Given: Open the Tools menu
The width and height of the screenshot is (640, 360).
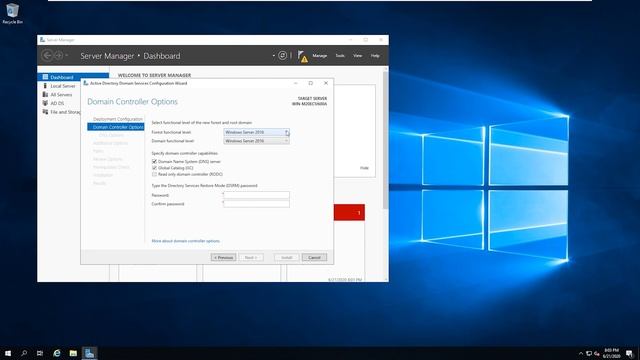Looking at the screenshot, I should pos(340,56).
